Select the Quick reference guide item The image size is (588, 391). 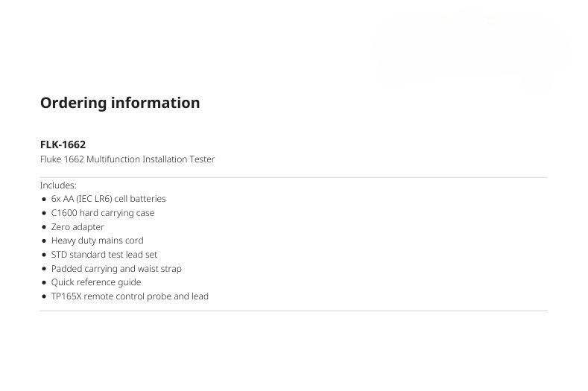[x=96, y=282]
